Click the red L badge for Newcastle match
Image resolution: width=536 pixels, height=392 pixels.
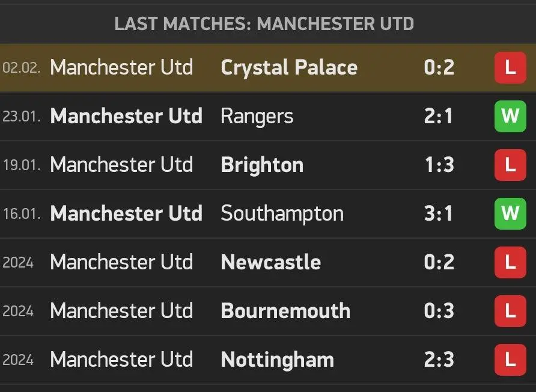[x=510, y=262]
